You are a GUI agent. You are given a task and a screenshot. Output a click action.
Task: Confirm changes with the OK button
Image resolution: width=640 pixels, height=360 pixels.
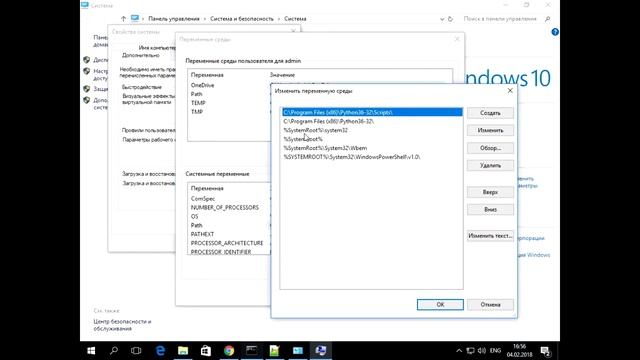[440, 304]
